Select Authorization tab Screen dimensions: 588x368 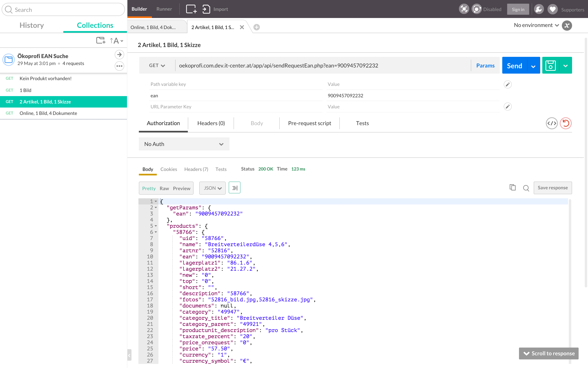163,123
